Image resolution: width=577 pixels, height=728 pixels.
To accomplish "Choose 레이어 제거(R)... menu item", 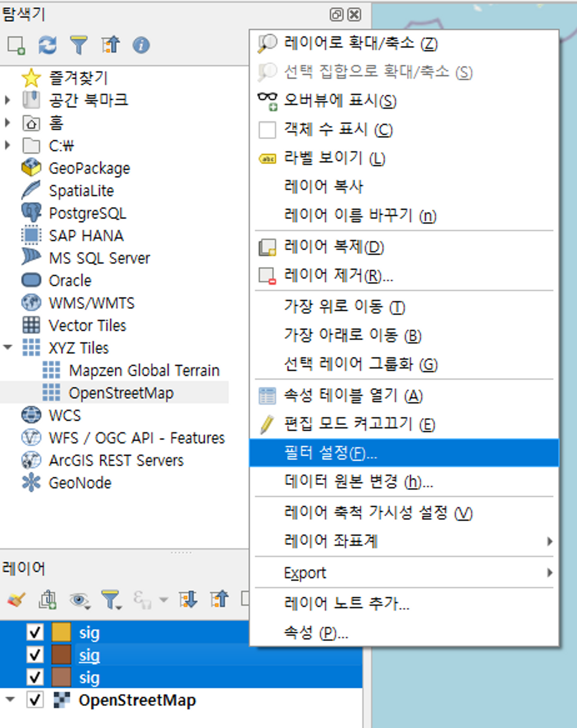I will [404, 275].
